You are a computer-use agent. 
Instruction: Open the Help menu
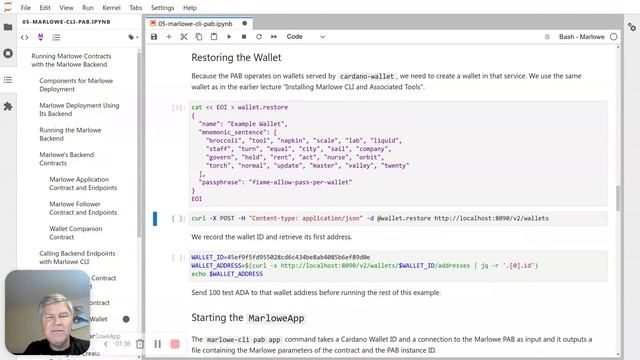pyautogui.click(x=190, y=7)
